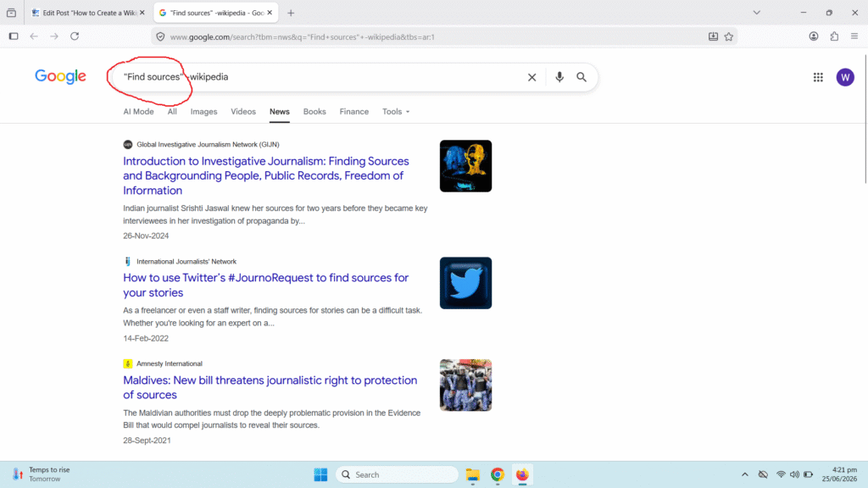Screen dimensions: 868x488
Task: Open the Maldives police thumbnail
Action: [x=465, y=385]
